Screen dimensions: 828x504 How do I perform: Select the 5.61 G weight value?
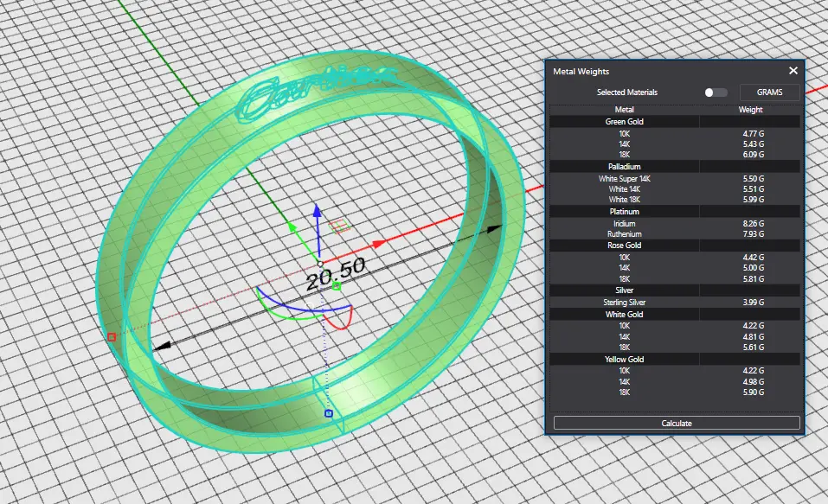pos(754,348)
